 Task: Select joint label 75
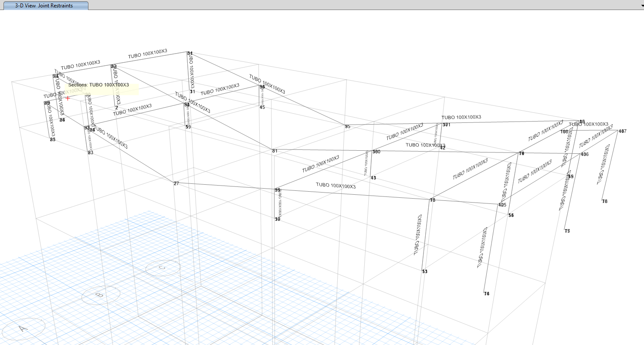567,231
